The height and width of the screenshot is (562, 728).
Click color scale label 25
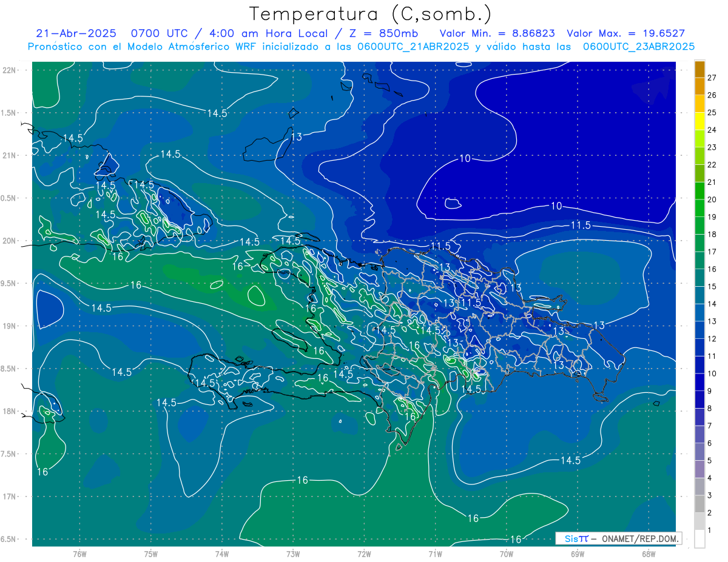pos(712,112)
